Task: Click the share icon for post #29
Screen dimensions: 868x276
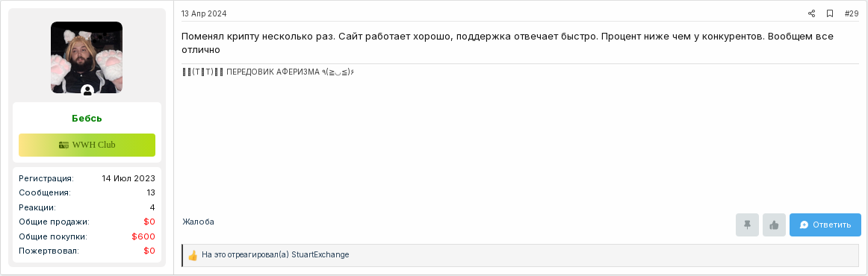Action: coord(811,14)
